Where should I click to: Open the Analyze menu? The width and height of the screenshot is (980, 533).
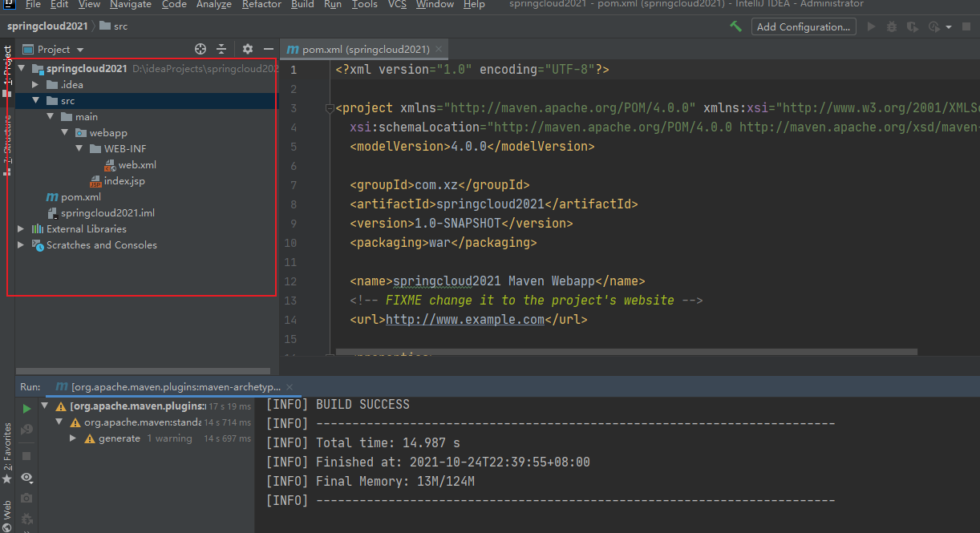tap(213, 5)
